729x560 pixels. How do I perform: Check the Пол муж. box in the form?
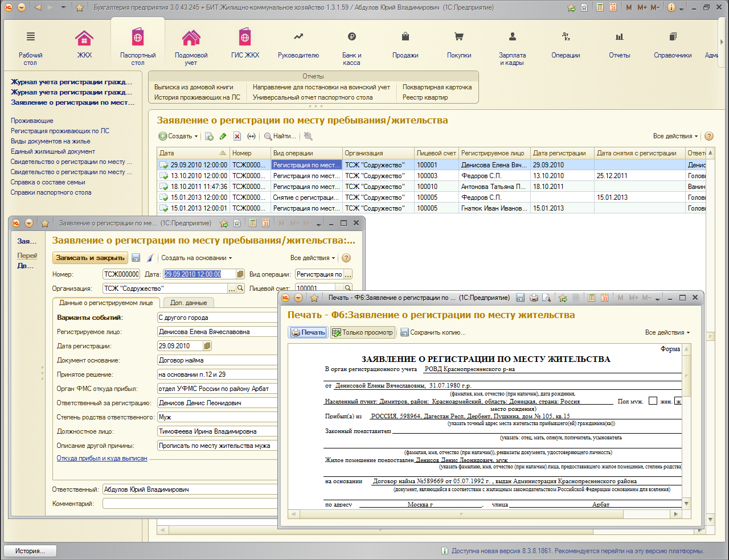tap(653, 401)
